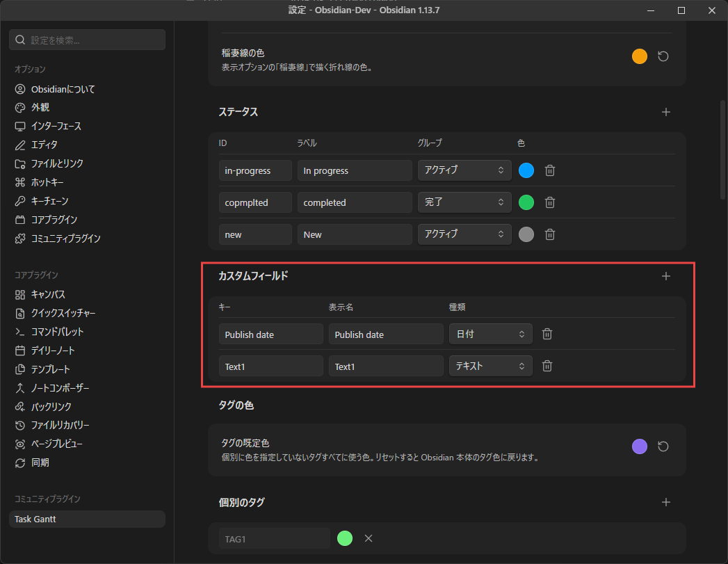This screenshot has width=728, height=564.
Task: Edit the Text1 display name field
Action: pos(386,366)
